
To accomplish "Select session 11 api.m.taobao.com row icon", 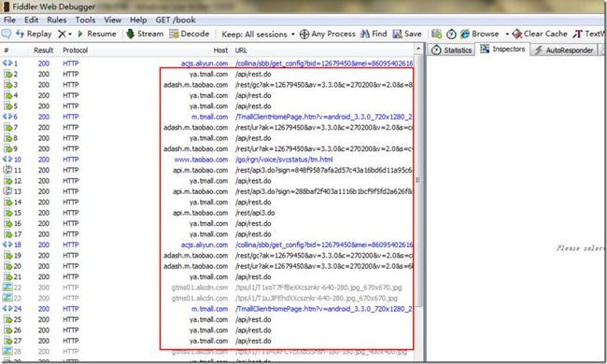I will point(7,170).
